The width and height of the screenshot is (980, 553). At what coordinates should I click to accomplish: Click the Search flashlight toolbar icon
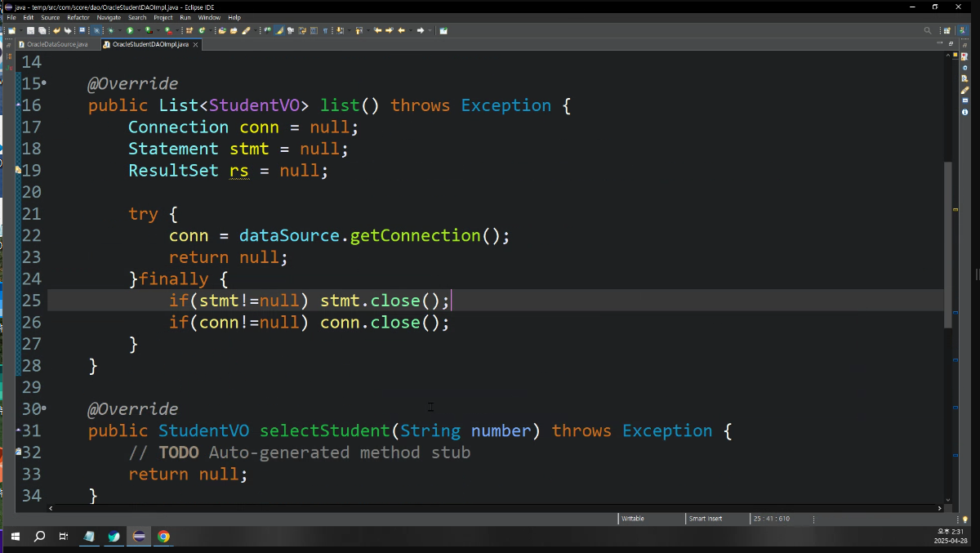tap(245, 30)
